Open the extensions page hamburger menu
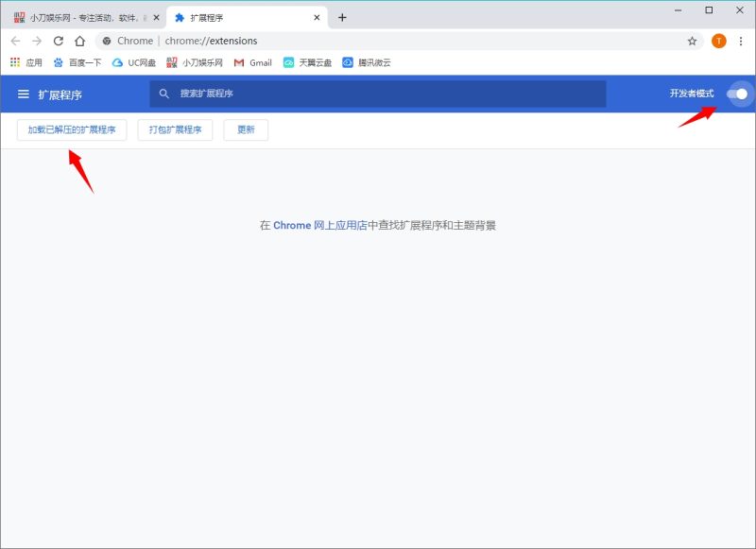 (x=23, y=94)
